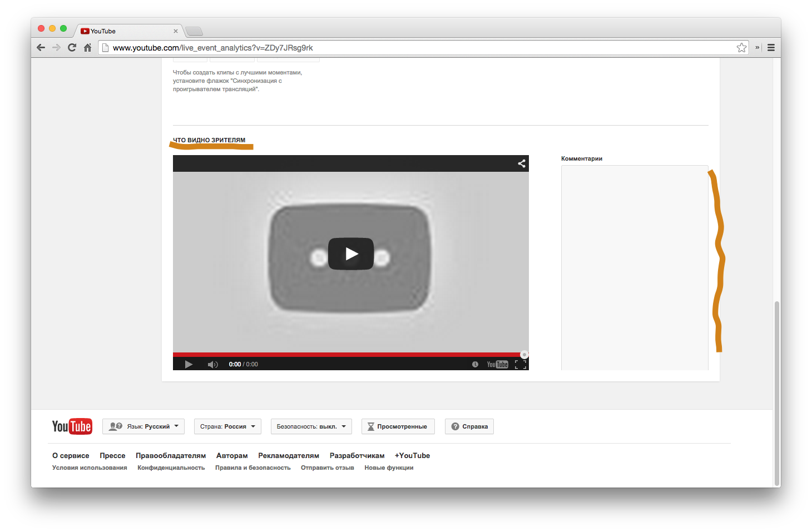Go to the browser home page

[87, 48]
